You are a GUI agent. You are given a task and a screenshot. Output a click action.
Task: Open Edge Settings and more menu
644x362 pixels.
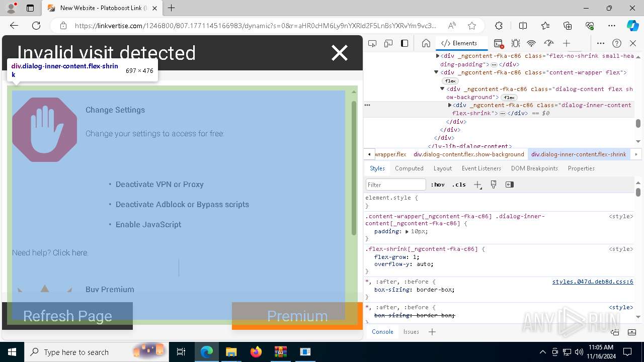[x=612, y=26]
